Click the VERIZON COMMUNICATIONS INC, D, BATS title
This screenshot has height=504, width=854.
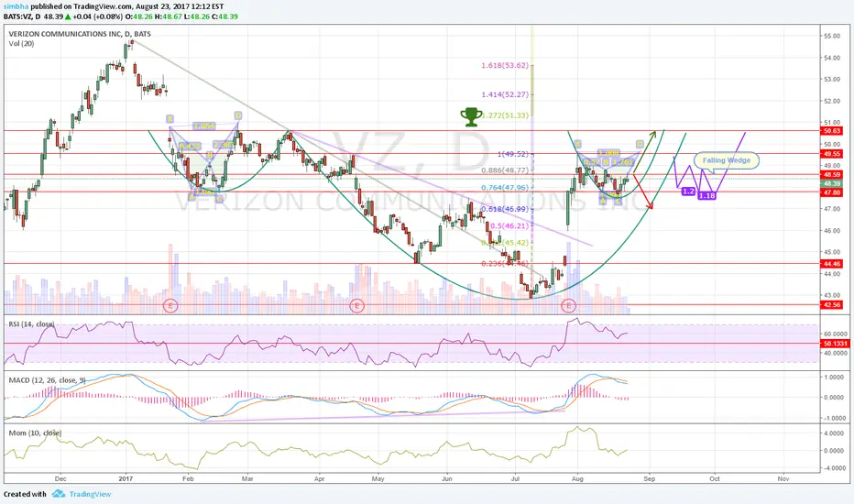tap(80, 34)
